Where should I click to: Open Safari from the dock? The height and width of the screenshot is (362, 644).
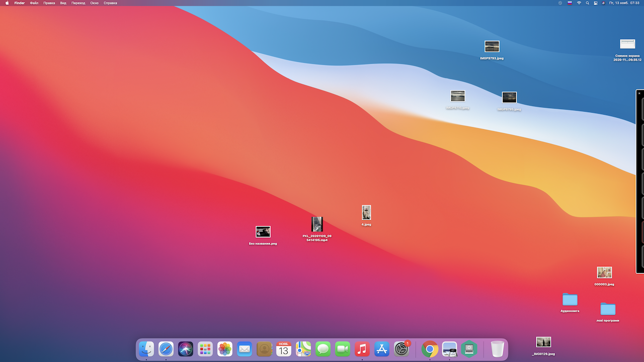(x=166, y=348)
